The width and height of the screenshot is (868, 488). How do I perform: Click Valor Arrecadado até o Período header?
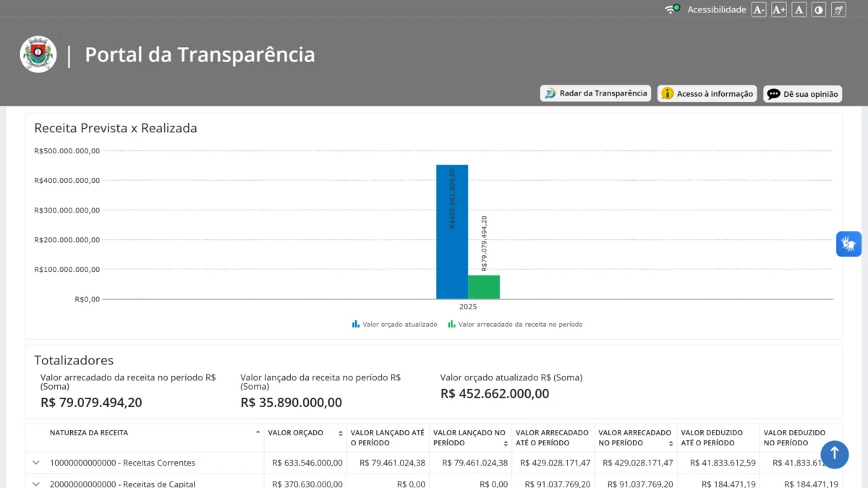click(x=552, y=437)
